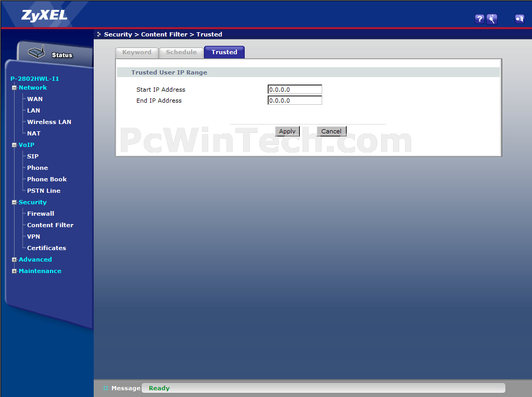The image size is (532, 397).
Task: Click the 'Ready' status message
Action: point(159,388)
